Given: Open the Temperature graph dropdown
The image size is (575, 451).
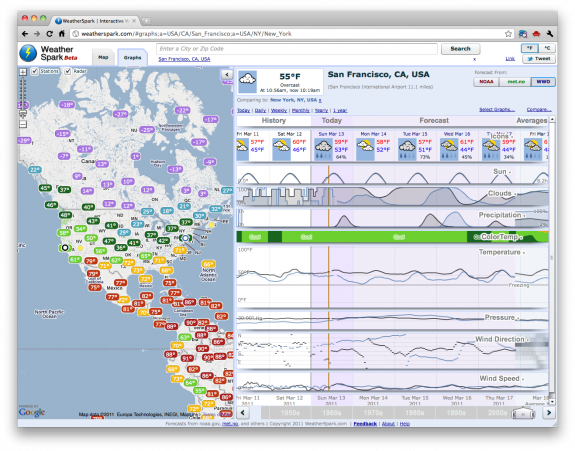Looking at the screenshot, I should pos(524,253).
